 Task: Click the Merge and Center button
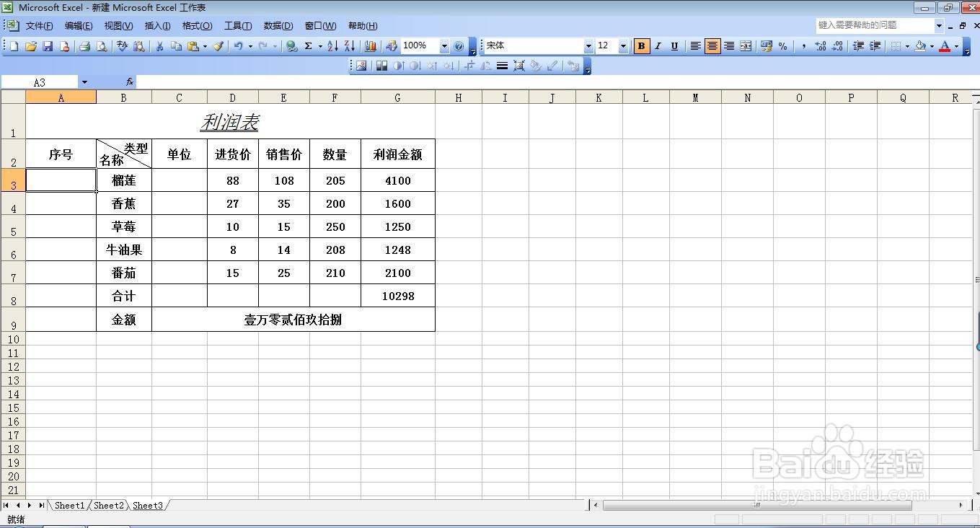[x=746, y=45]
